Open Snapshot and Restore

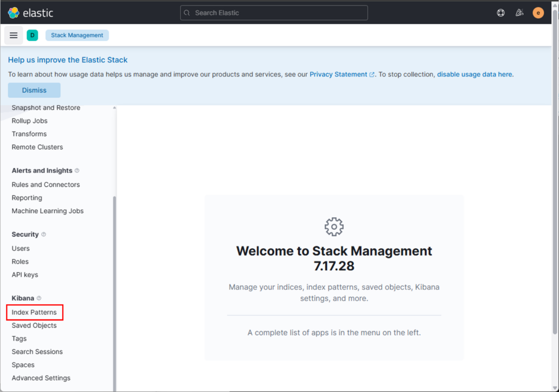pos(46,108)
